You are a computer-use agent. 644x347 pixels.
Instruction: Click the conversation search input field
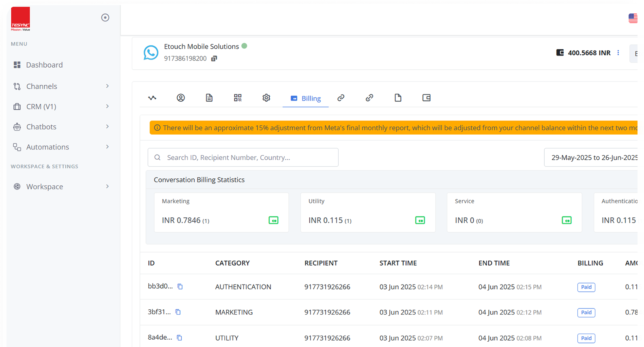point(243,158)
